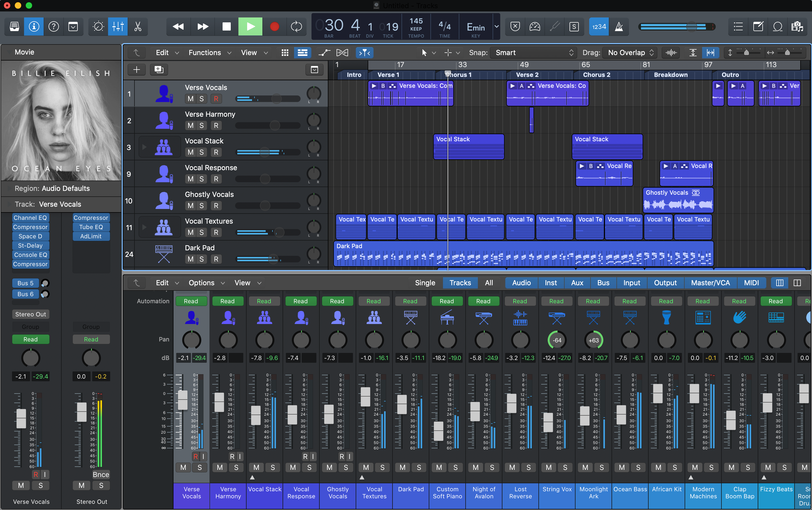Open Quick Help button
Image resolution: width=812 pixels, height=510 pixels.
point(54,26)
